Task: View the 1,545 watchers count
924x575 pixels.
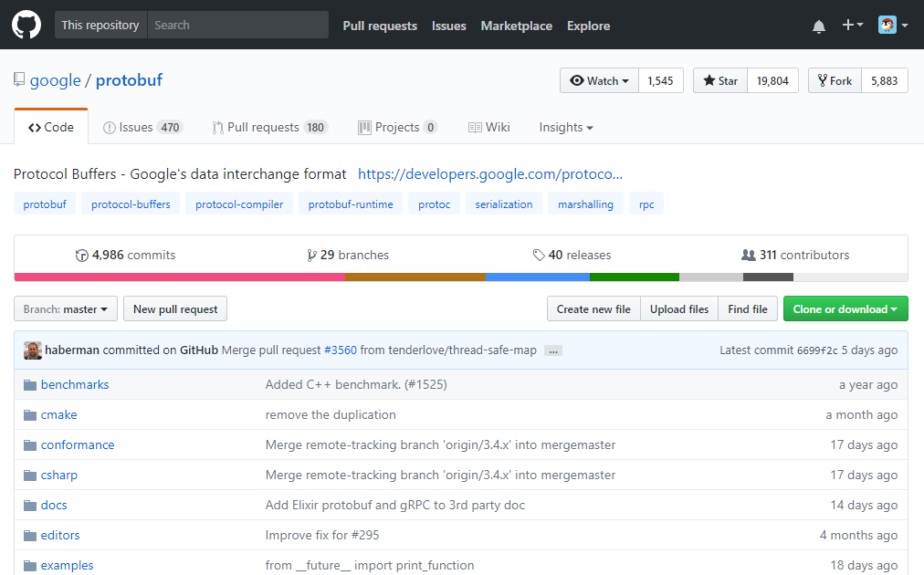Action: point(661,80)
